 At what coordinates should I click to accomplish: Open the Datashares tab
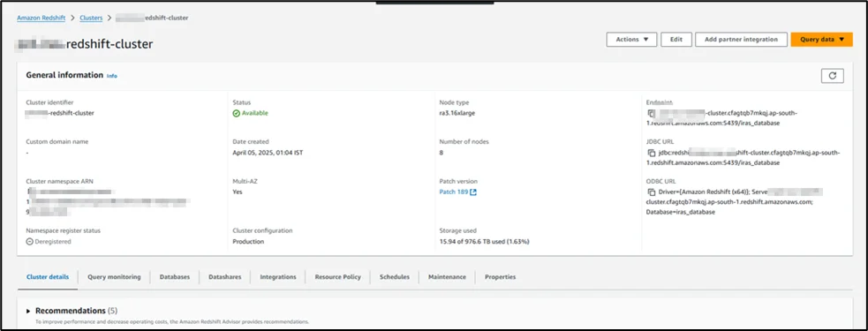tap(225, 277)
